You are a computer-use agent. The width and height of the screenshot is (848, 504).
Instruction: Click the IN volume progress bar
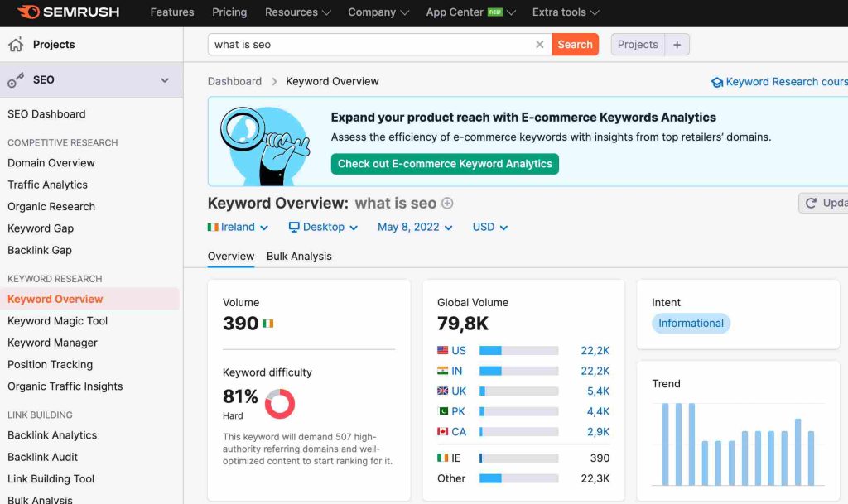518,371
